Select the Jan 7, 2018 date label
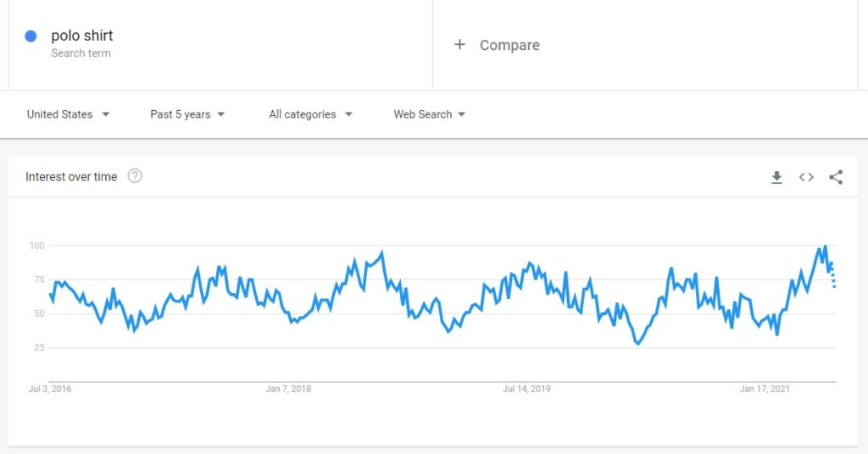868x454 pixels. pyautogui.click(x=288, y=389)
